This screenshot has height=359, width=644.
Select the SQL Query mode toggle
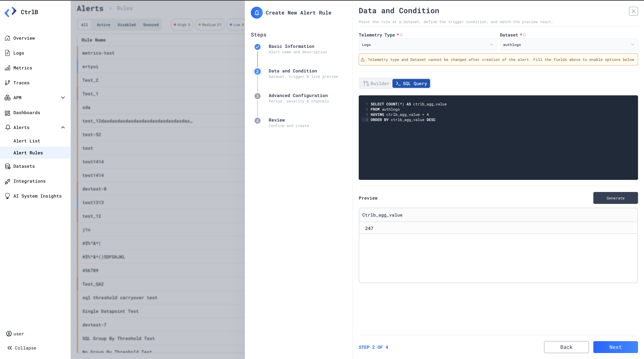[x=411, y=83]
